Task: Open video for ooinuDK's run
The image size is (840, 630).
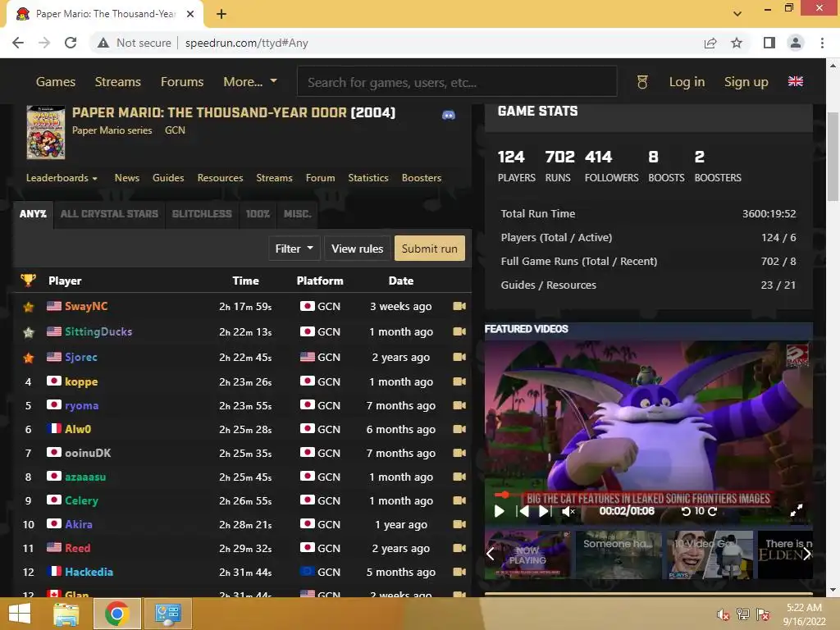Action: (459, 453)
